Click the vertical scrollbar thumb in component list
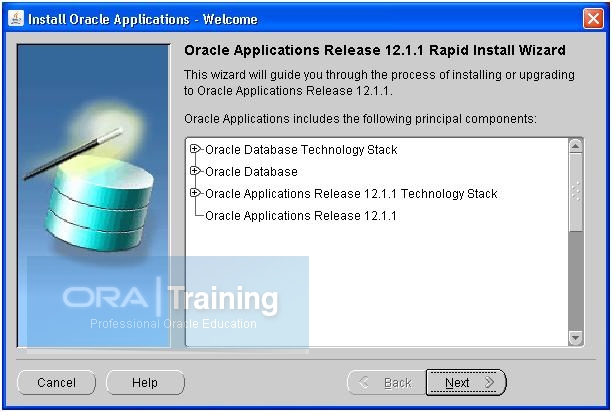This screenshot has width=612, height=412. (576, 192)
